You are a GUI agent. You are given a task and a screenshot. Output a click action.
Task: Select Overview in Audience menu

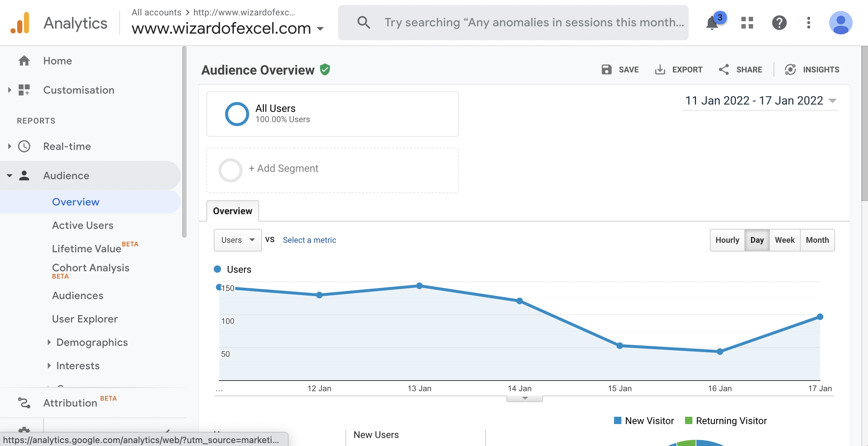[76, 202]
